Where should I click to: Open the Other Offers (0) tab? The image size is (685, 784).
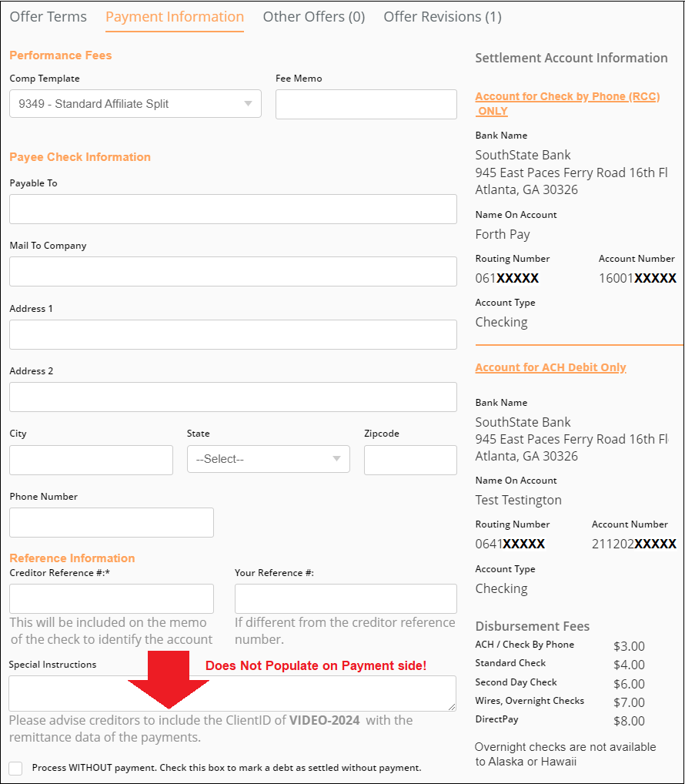[314, 16]
